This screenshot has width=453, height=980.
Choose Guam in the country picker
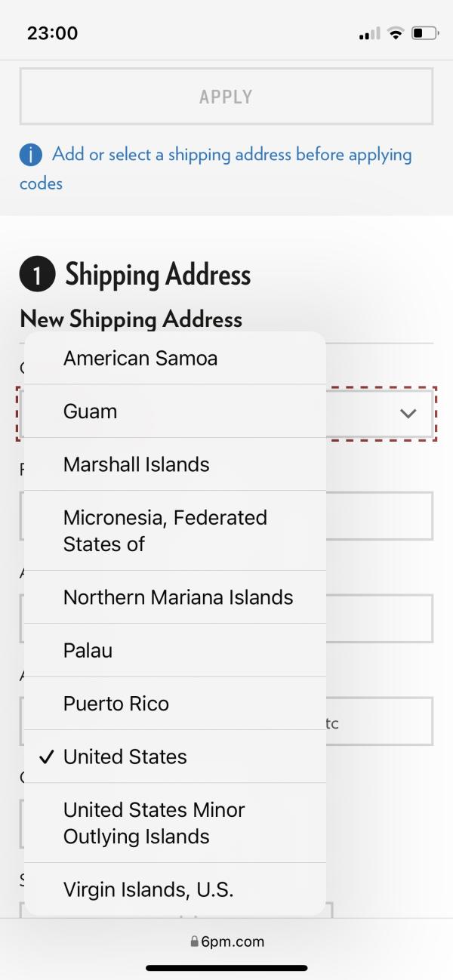click(175, 411)
